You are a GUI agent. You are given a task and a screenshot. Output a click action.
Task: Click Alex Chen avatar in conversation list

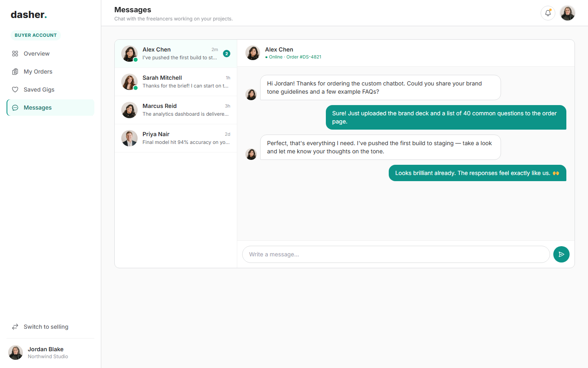129,54
